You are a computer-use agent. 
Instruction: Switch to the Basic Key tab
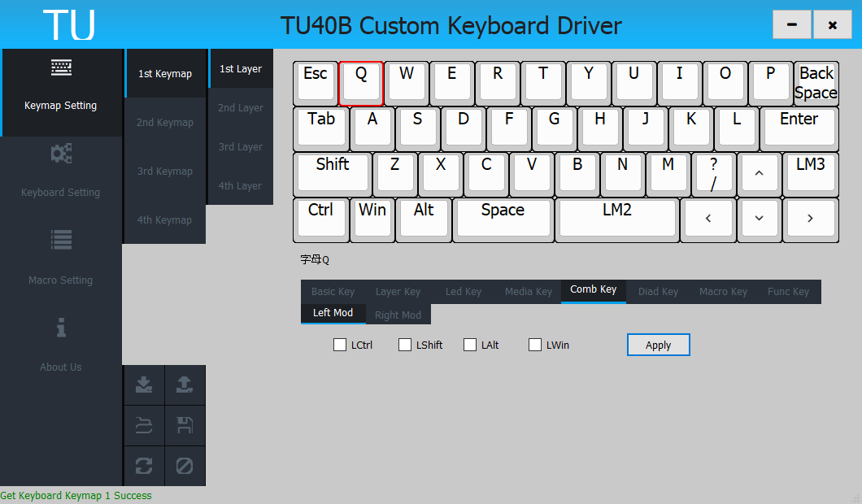pyautogui.click(x=333, y=292)
